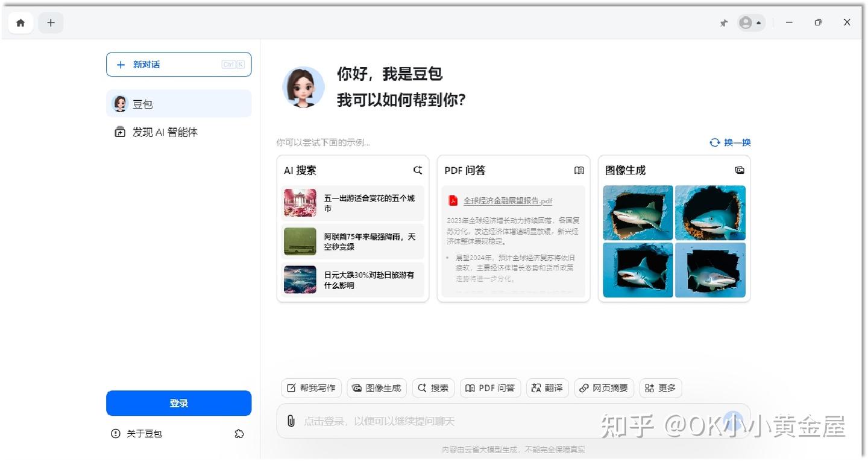Open the PDF 问答 tool in the toolbar
The image size is (868, 461).
[490, 388]
